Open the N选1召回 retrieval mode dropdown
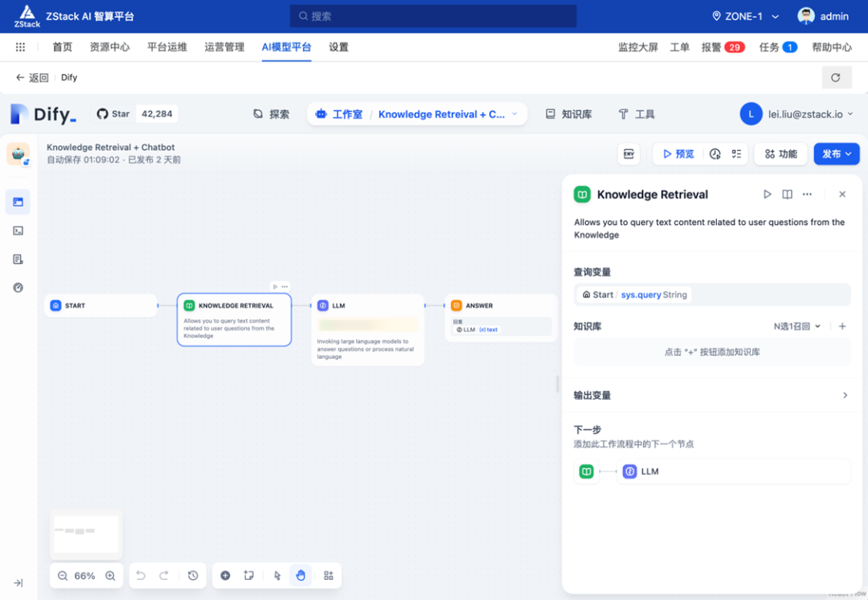 click(797, 326)
